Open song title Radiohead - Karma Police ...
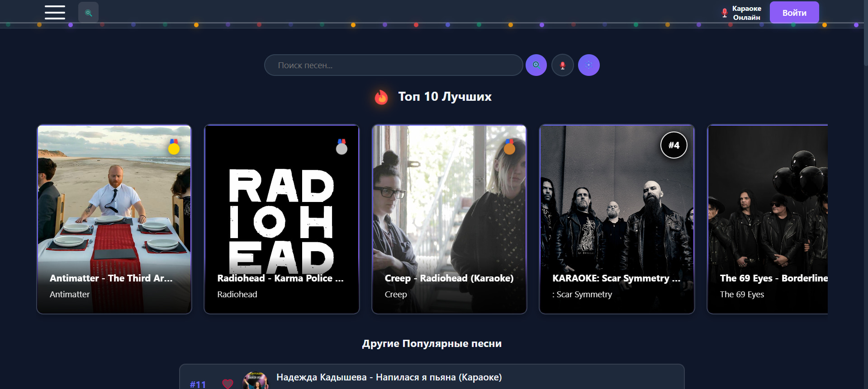Image resolution: width=868 pixels, height=389 pixels. (280, 278)
